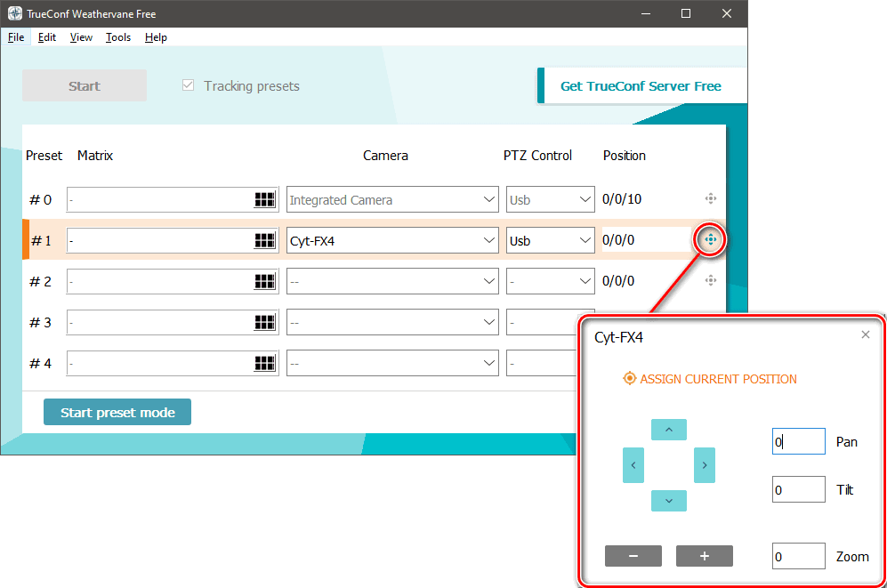Viewport: 887px width, 588px height.
Task: Pan camera left with the left arrow
Action: (x=633, y=465)
